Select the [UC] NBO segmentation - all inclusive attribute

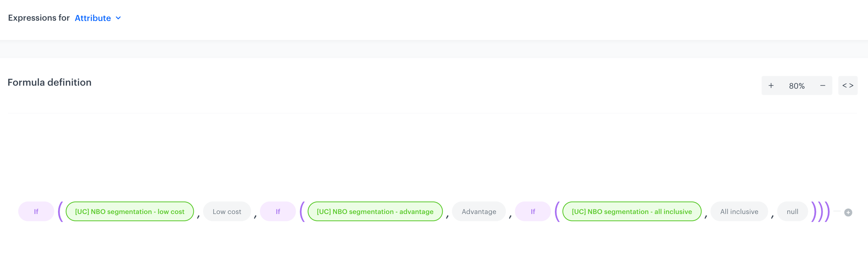pyautogui.click(x=632, y=211)
